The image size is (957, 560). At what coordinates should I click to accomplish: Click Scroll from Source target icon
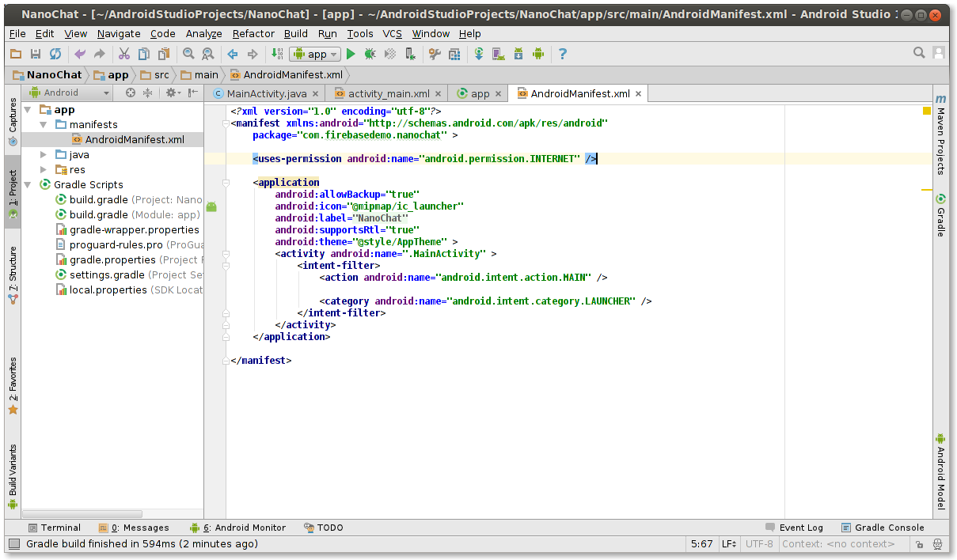(x=131, y=93)
